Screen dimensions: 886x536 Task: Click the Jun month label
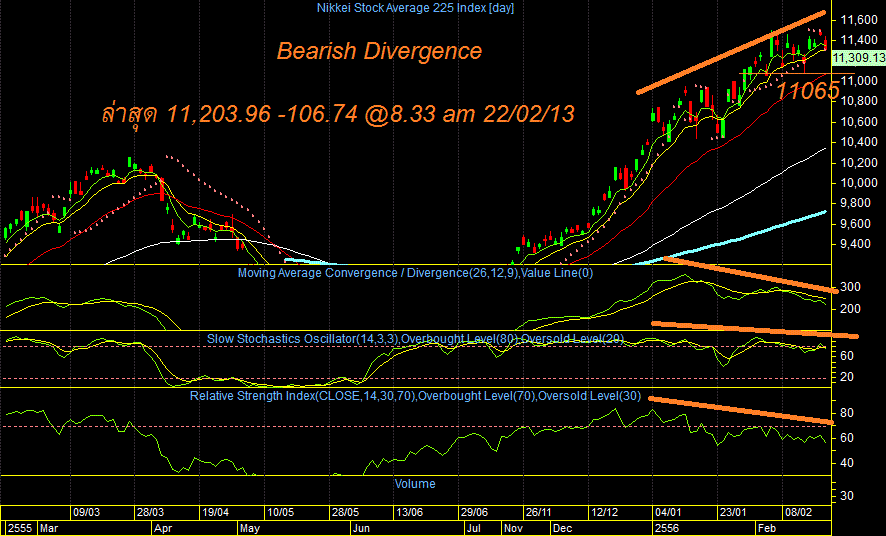[361, 529]
